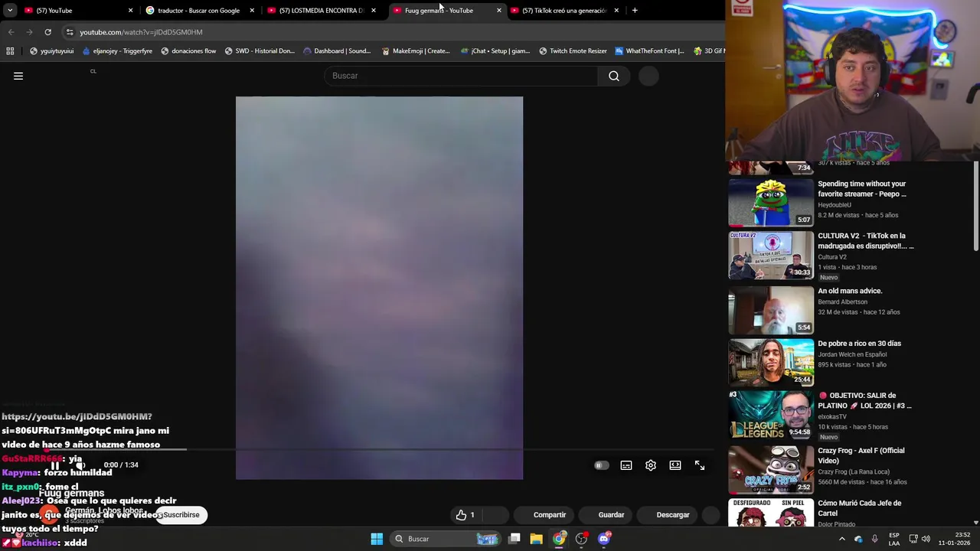Viewport: 980px width, 551px height.
Task: Open the WhatTheFont Font bookmark
Action: 649,51
